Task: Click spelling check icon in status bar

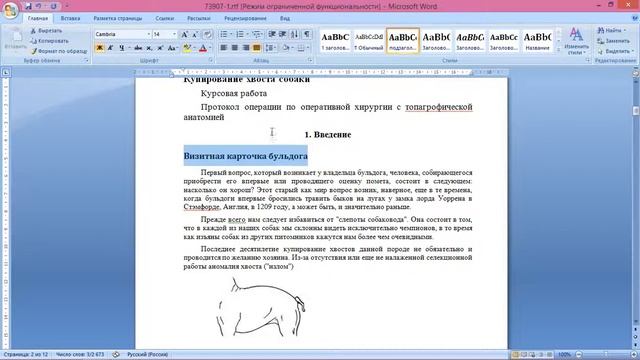Action: click(116, 354)
